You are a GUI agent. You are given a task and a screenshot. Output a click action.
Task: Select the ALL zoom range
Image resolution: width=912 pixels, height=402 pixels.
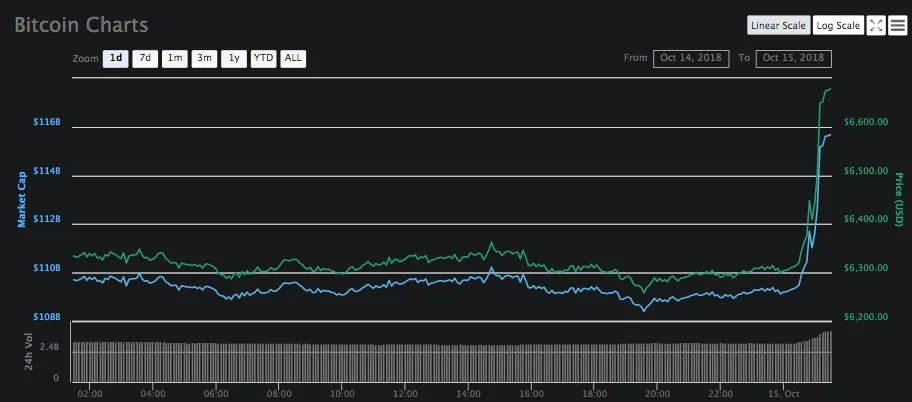(293, 58)
